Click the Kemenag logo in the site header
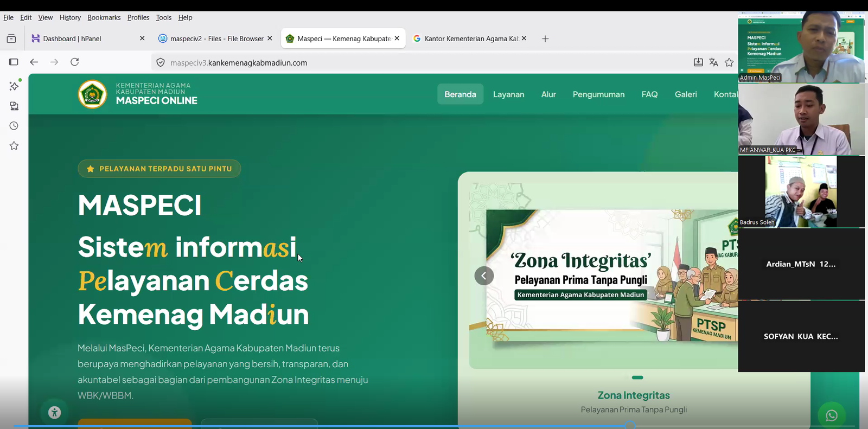 [92, 94]
